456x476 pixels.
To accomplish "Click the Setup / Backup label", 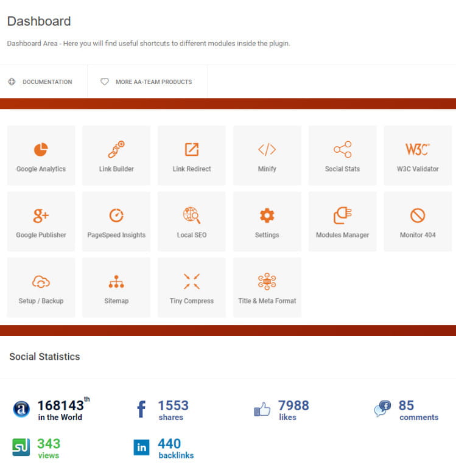I will point(41,301).
